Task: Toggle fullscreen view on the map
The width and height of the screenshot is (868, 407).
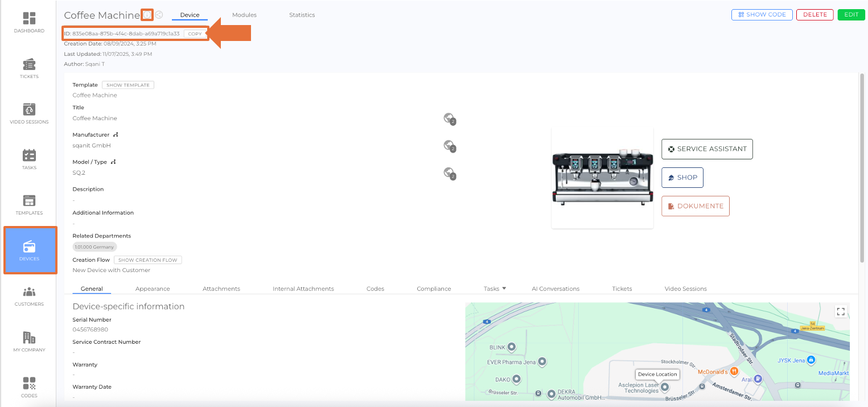Action: pyautogui.click(x=841, y=311)
